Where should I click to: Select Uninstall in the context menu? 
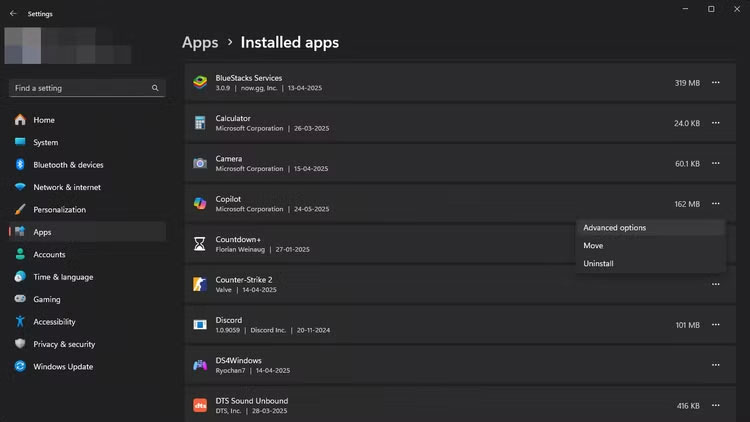coord(599,264)
